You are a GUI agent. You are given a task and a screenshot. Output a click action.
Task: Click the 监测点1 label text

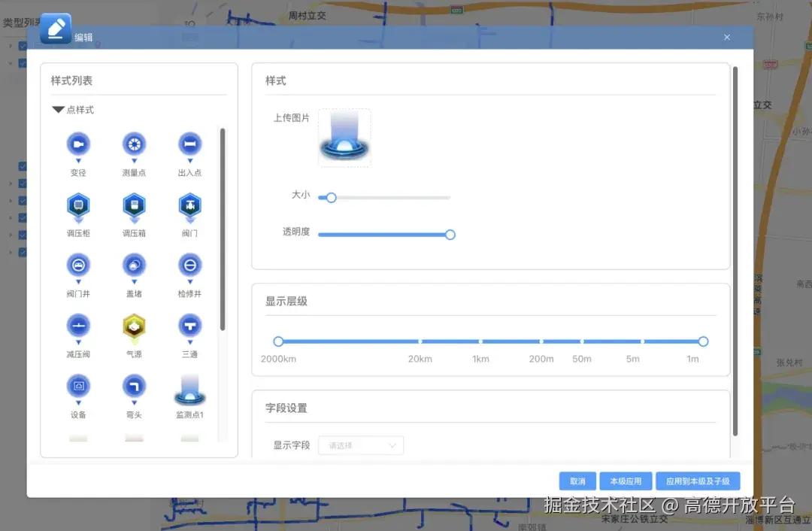coord(189,414)
